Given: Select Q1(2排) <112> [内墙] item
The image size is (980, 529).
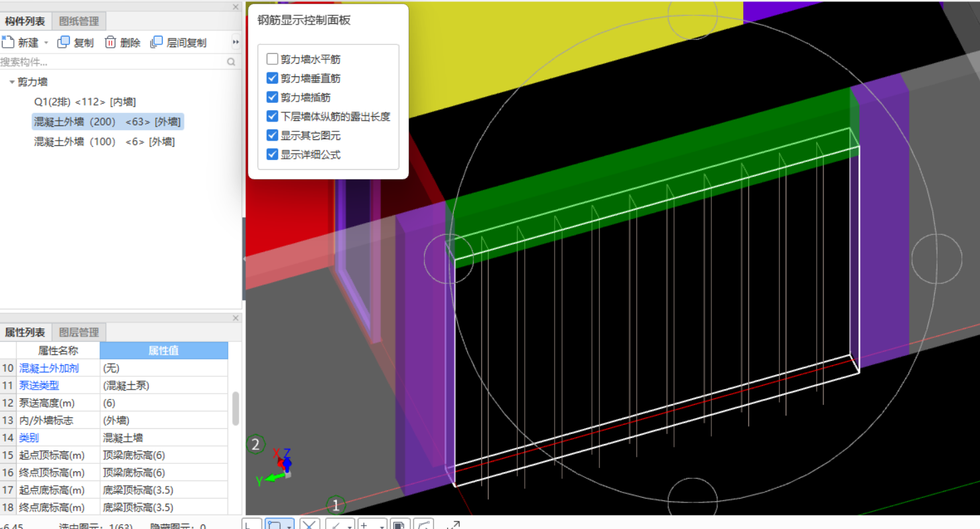Looking at the screenshot, I should (x=85, y=102).
